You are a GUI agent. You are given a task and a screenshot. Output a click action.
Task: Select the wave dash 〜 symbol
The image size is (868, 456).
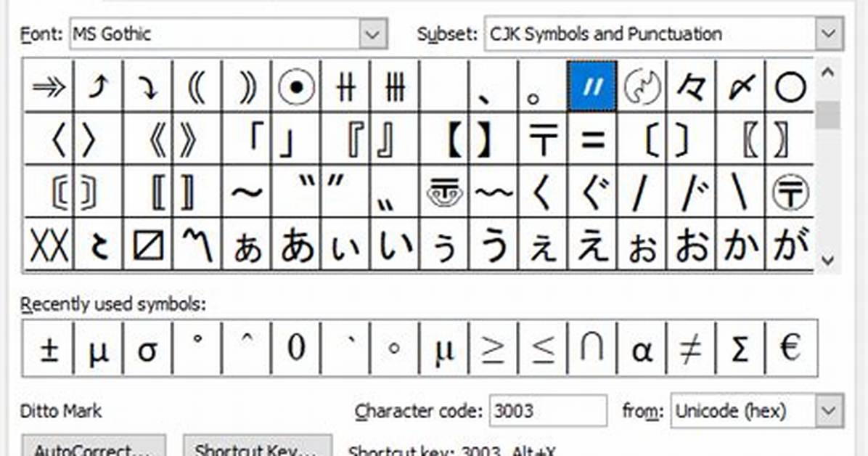(x=246, y=191)
